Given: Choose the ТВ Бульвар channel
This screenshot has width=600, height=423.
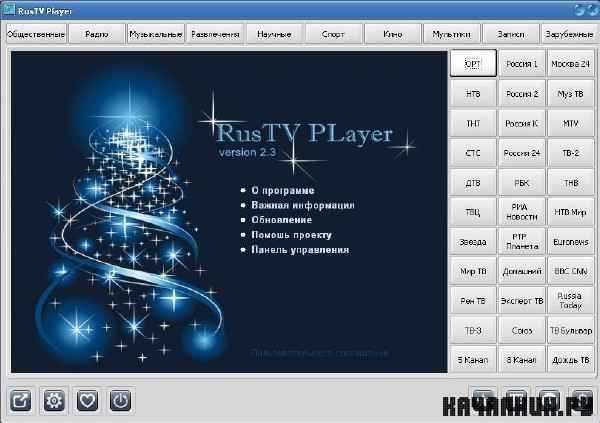Looking at the screenshot, I should click(571, 330).
